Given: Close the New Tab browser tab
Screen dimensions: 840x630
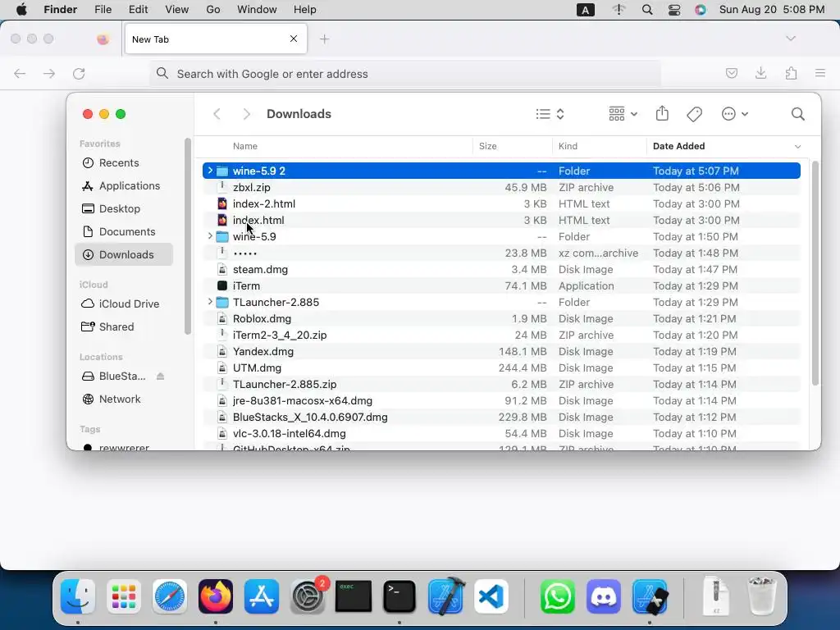Looking at the screenshot, I should point(294,39).
